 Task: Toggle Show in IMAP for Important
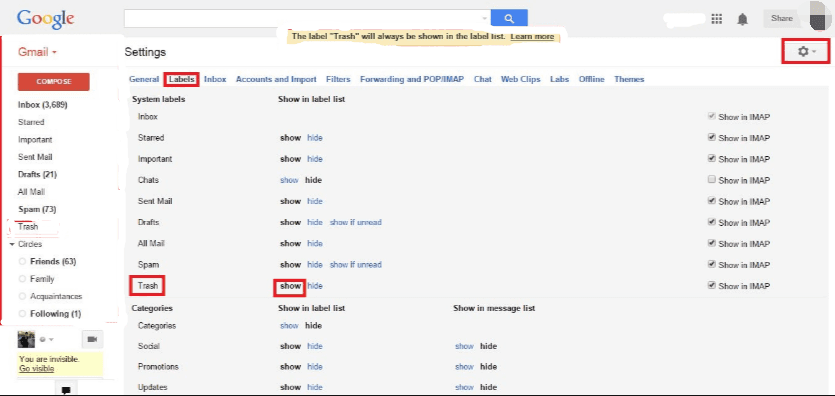711,159
